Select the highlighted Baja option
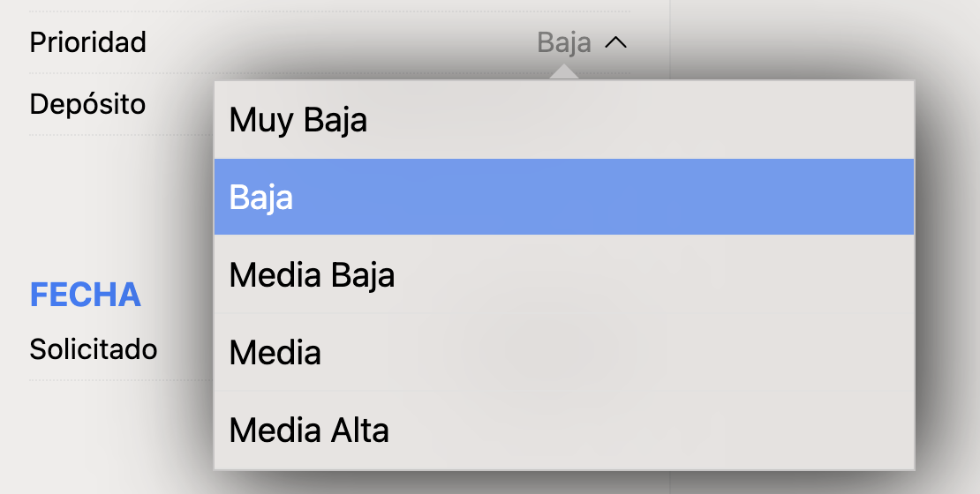Image resolution: width=980 pixels, height=494 pixels. pyautogui.click(x=261, y=198)
